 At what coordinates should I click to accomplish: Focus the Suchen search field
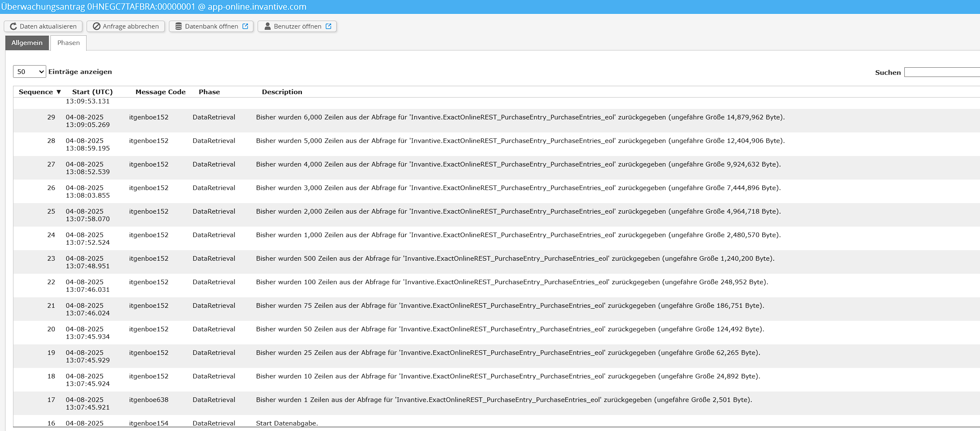(x=941, y=72)
